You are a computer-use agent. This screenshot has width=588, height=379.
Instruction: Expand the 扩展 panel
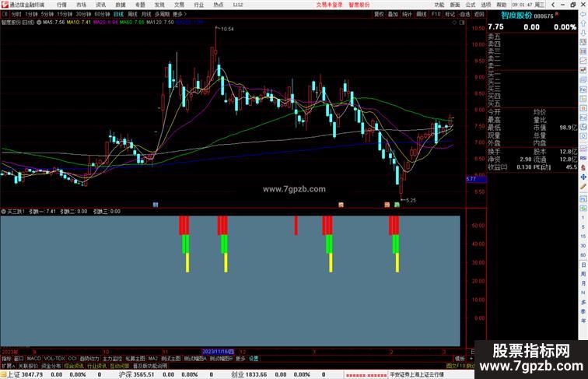(8, 366)
